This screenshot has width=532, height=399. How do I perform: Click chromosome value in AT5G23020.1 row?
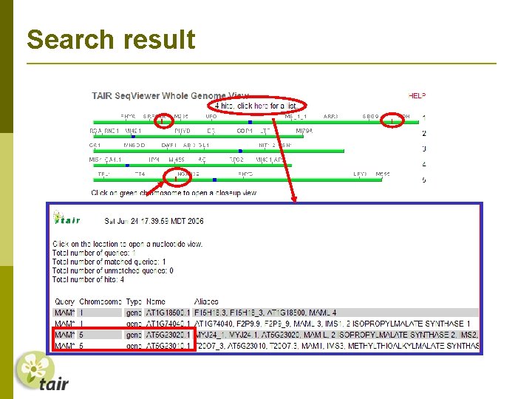tap(81, 335)
